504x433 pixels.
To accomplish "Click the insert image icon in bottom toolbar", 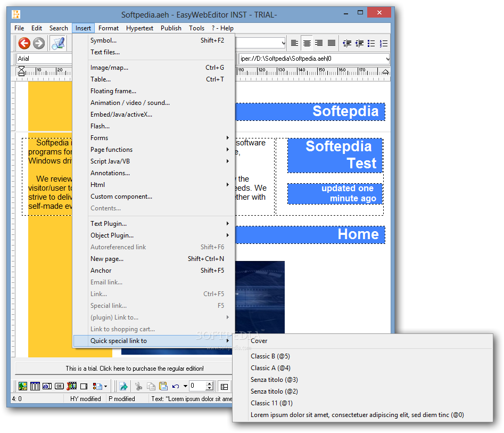I will (x=23, y=386).
